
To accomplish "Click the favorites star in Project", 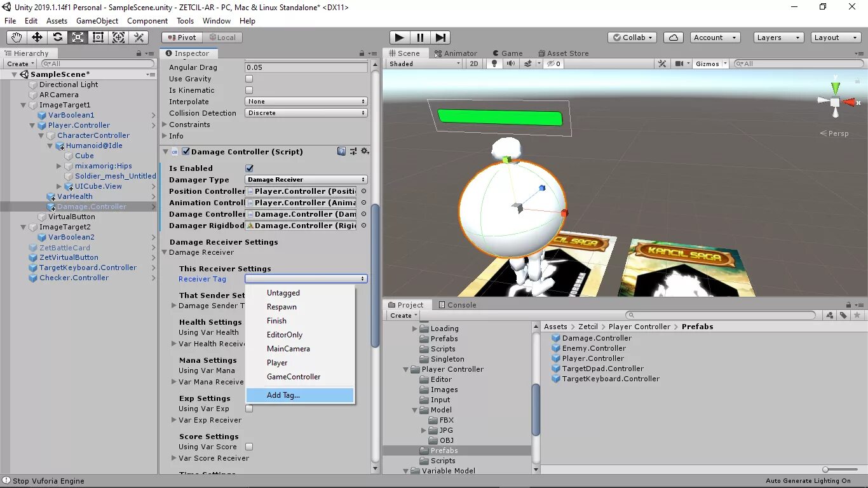I will click(x=857, y=315).
